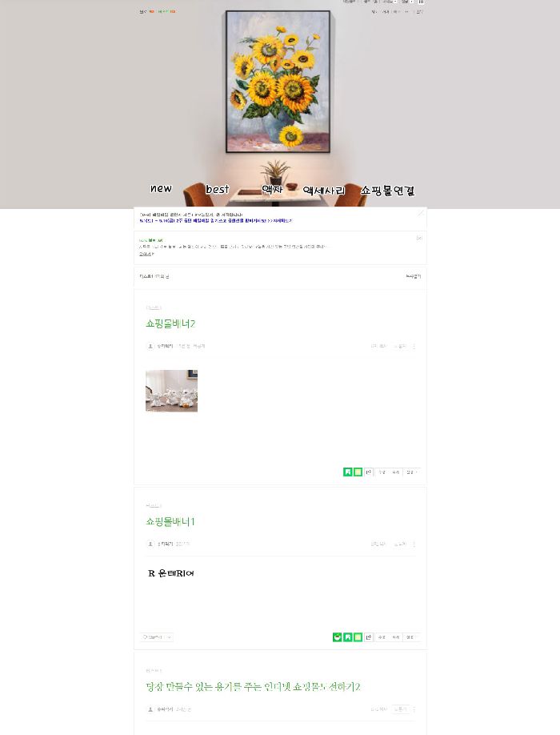560x735 pixels.
Task: Expand the post list with 목록열기
Action: pyautogui.click(x=413, y=276)
